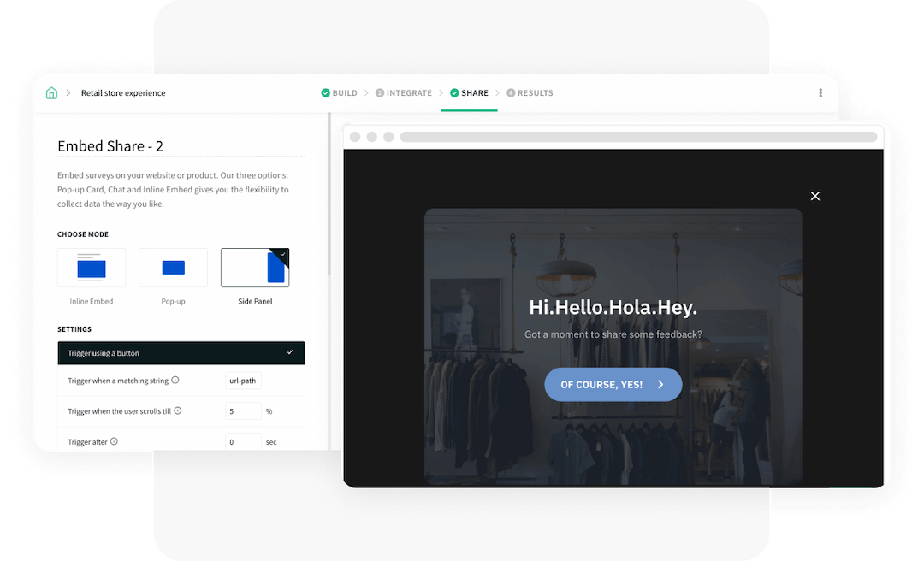Screen dimensions: 924x561
Task: Open the Share step tab
Action: [x=469, y=93]
